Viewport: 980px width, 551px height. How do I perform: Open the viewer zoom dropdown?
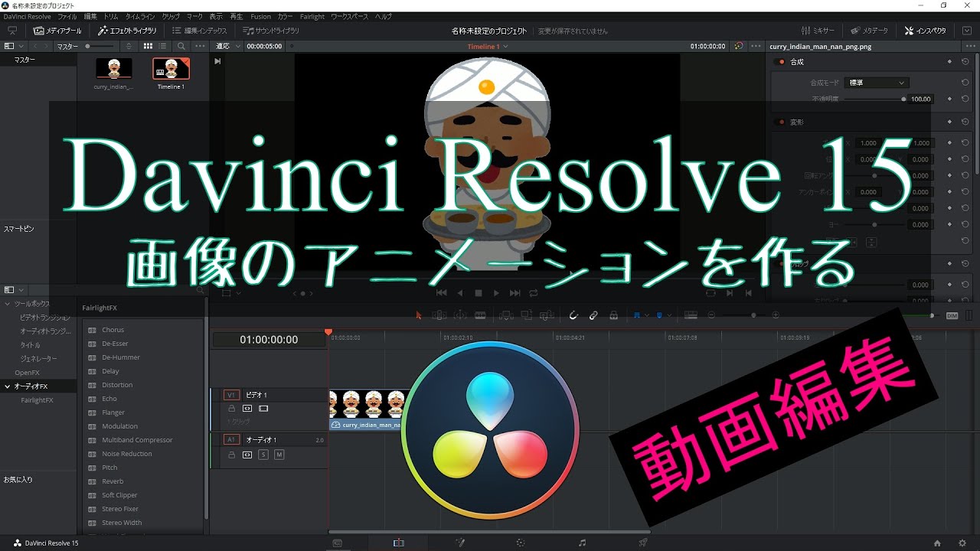tap(228, 46)
